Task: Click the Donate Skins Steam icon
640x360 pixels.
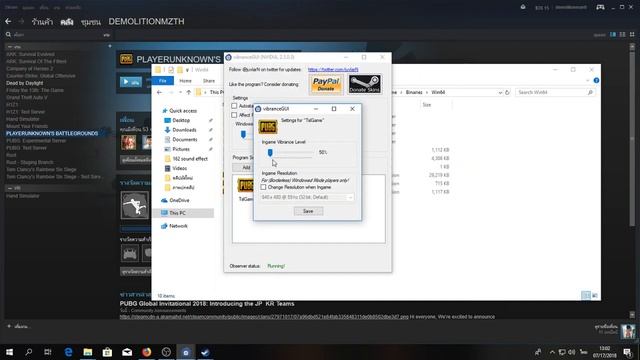Action: (x=364, y=84)
